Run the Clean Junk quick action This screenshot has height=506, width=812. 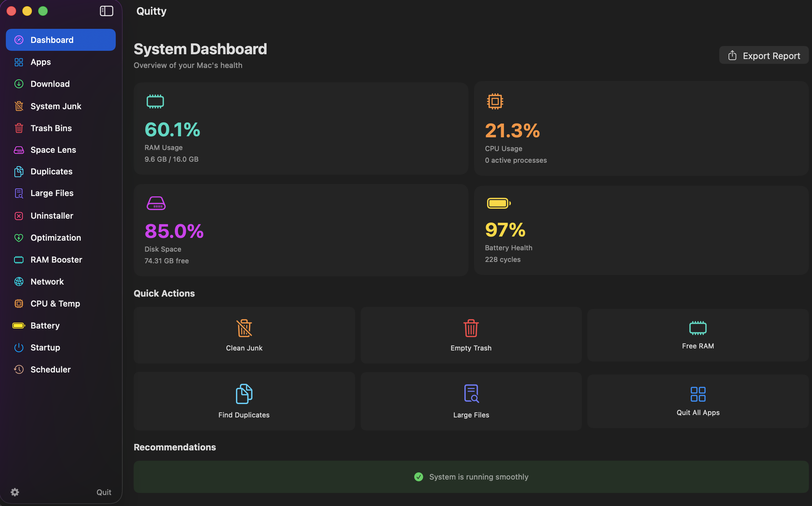244,335
